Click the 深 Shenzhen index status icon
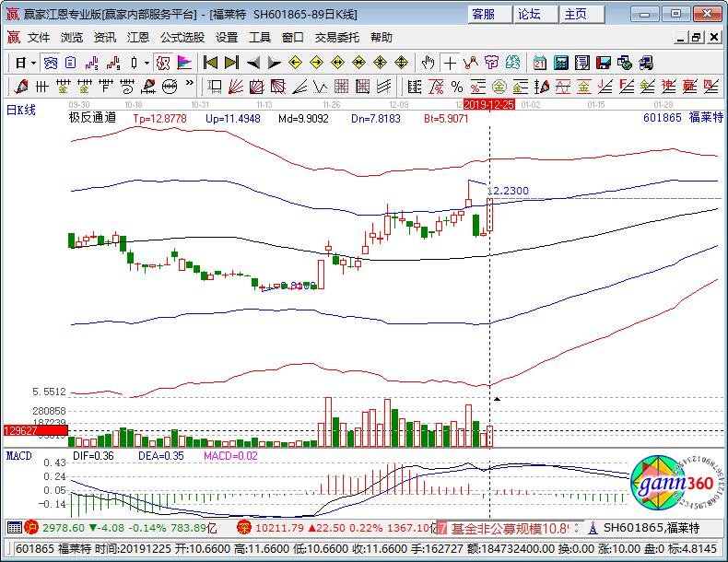 (244, 528)
